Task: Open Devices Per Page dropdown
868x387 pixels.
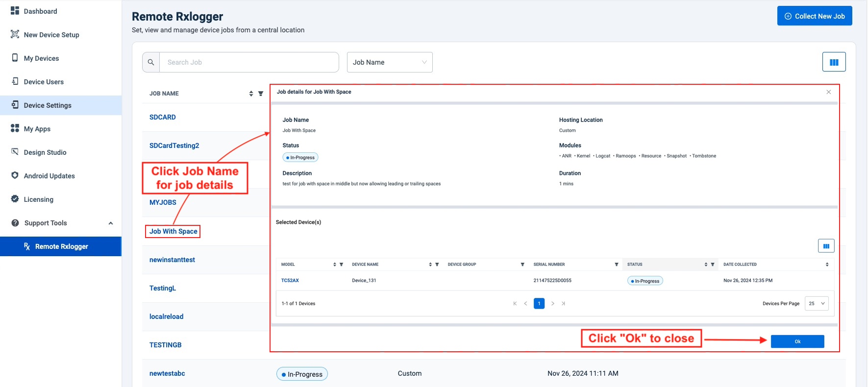Action: point(817,304)
